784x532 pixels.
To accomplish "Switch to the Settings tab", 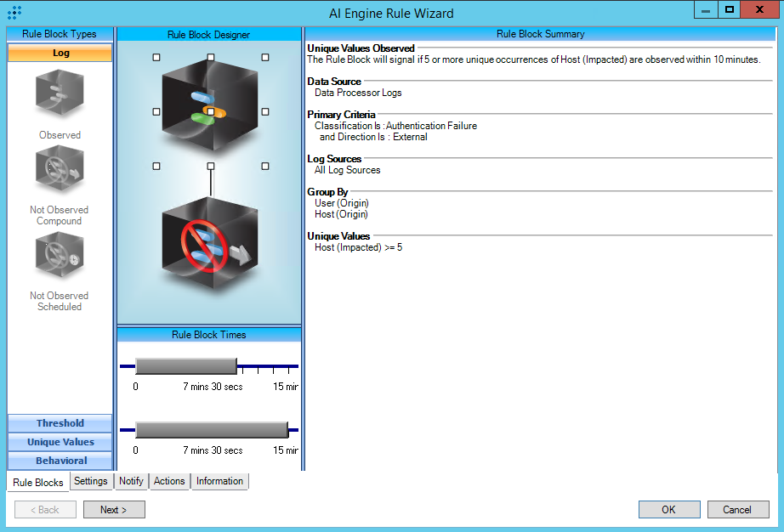I will tap(91, 481).
